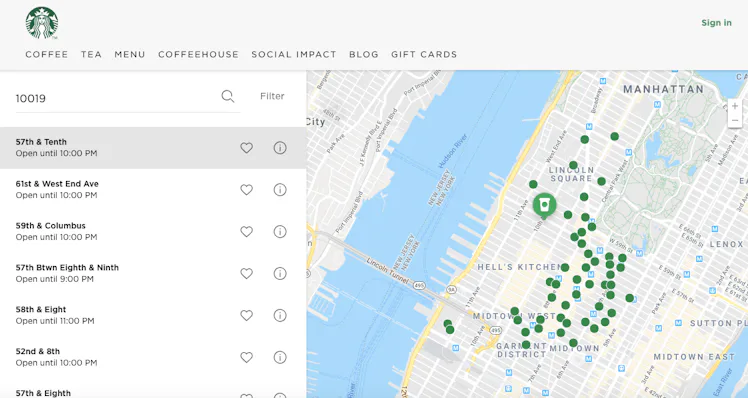
Task: Open info for 57th & Tenth store
Action: click(280, 148)
